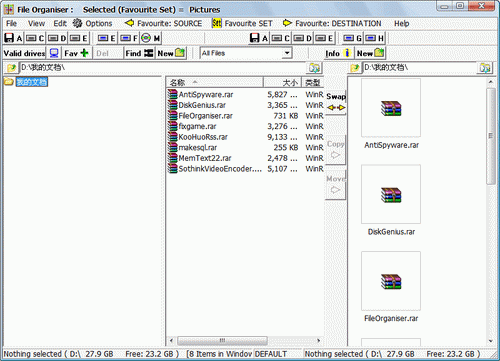Viewport: 500px width, 361px height.
Task: Click 255 KB size cell
Action: click(286, 148)
